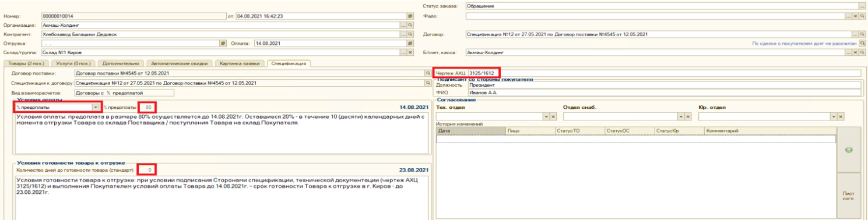Click the Лист согл. button
This screenshot has width=868, height=220.
[x=849, y=196]
